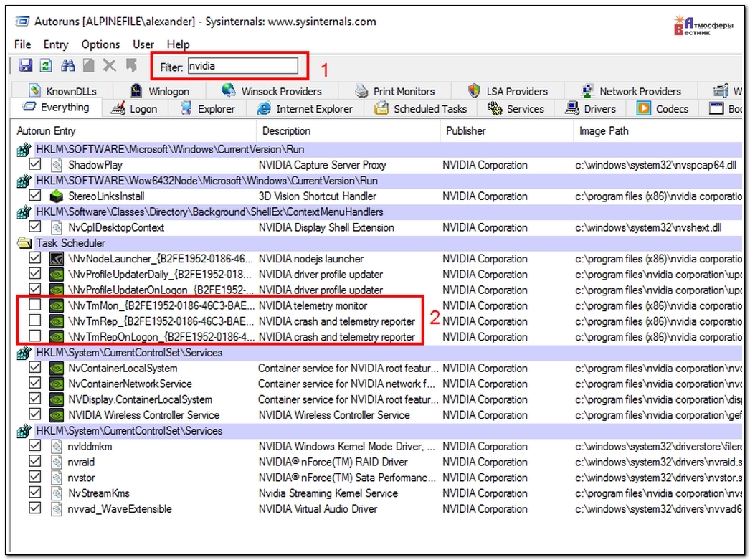Uncheck the nvvad_WaveExtensible checkbox
This screenshot has width=750, height=560.
(34, 508)
